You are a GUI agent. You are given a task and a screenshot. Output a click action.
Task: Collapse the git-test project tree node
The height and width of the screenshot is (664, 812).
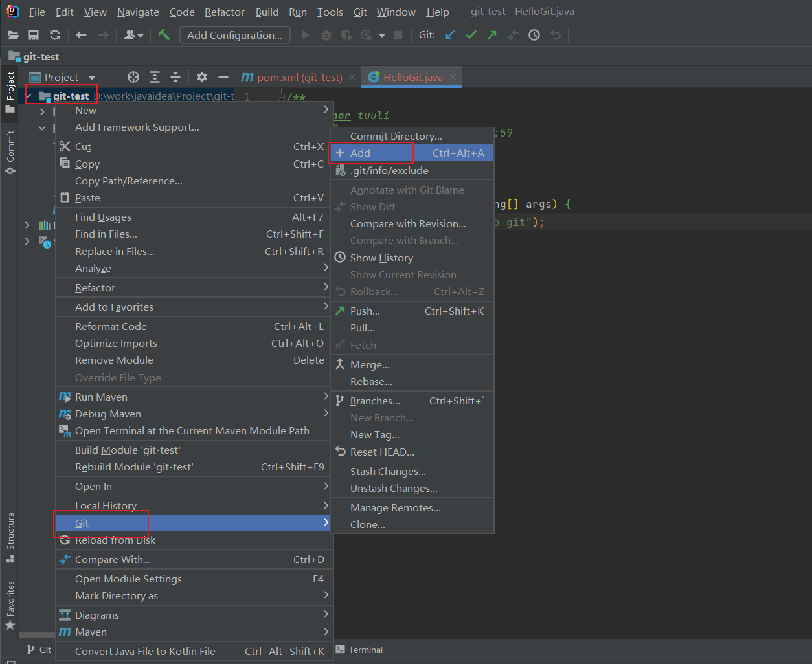pyautogui.click(x=30, y=95)
